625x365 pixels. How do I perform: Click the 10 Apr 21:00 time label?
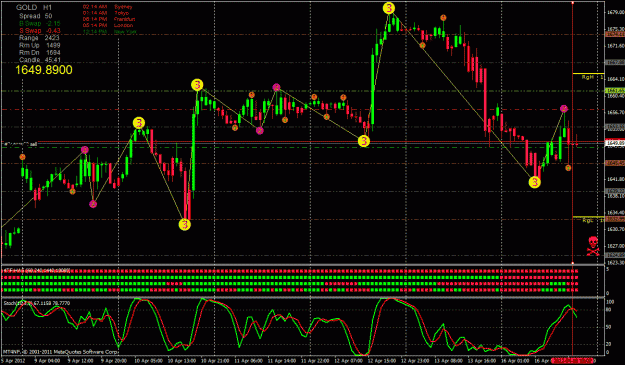point(215,361)
